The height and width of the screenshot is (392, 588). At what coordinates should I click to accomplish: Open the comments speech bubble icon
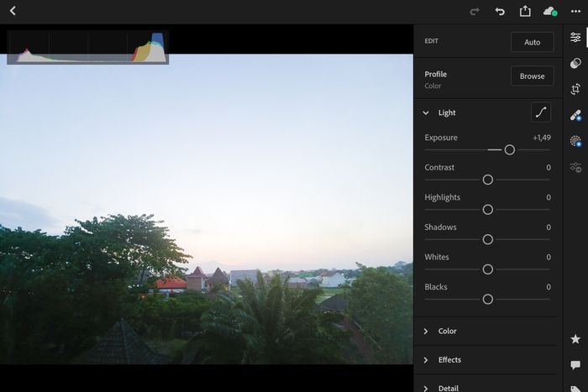(575, 364)
